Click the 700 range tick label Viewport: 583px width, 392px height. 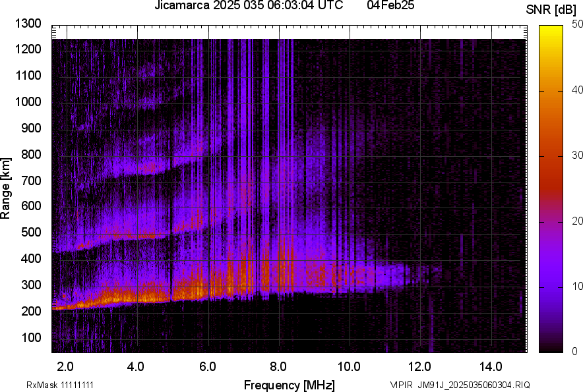(x=30, y=181)
